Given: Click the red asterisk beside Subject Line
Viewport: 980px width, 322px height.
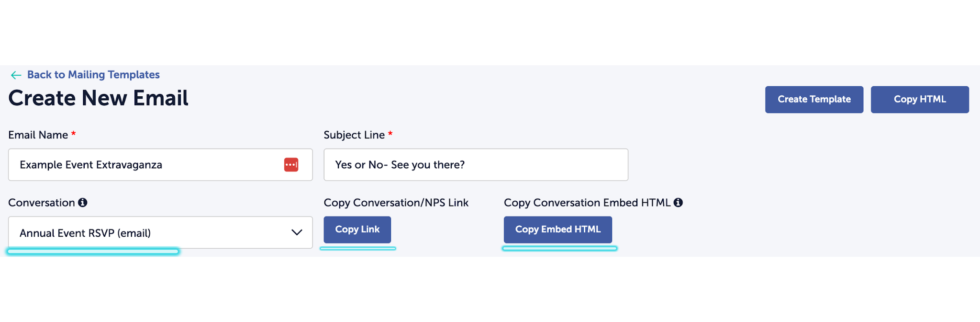Looking at the screenshot, I should pos(390,134).
